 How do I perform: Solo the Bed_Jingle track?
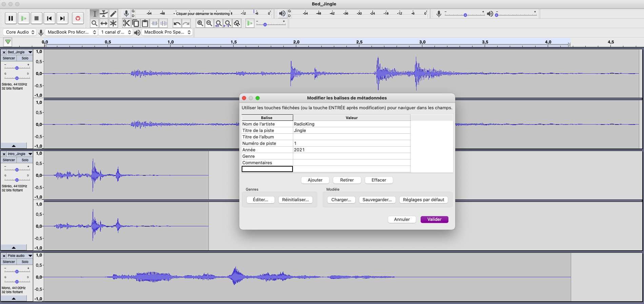25,58
